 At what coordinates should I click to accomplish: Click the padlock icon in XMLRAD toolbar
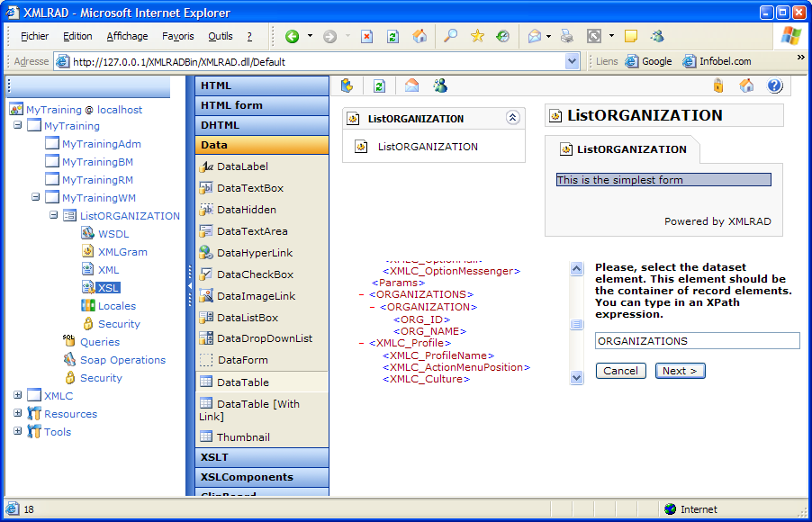click(718, 86)
